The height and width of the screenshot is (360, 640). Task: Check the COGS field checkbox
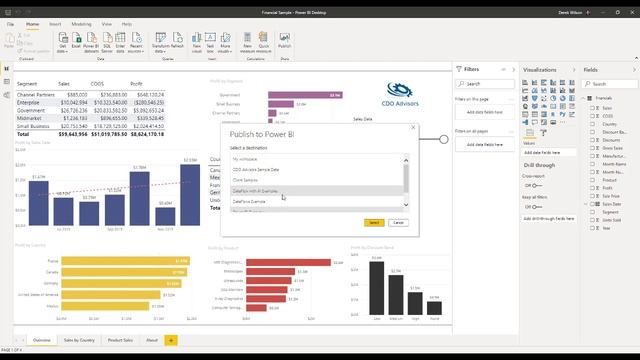point(592,116)
